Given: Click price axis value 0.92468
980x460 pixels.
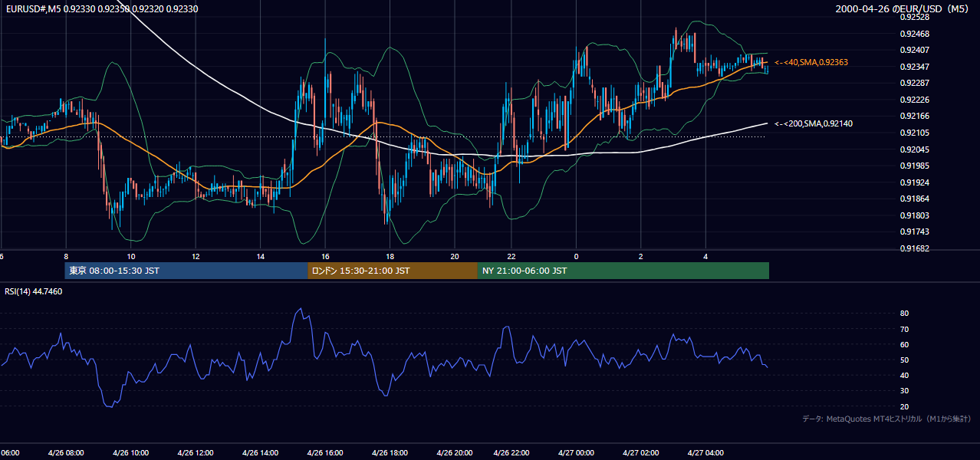Looking at the screenshot, I should pos(916,34).
